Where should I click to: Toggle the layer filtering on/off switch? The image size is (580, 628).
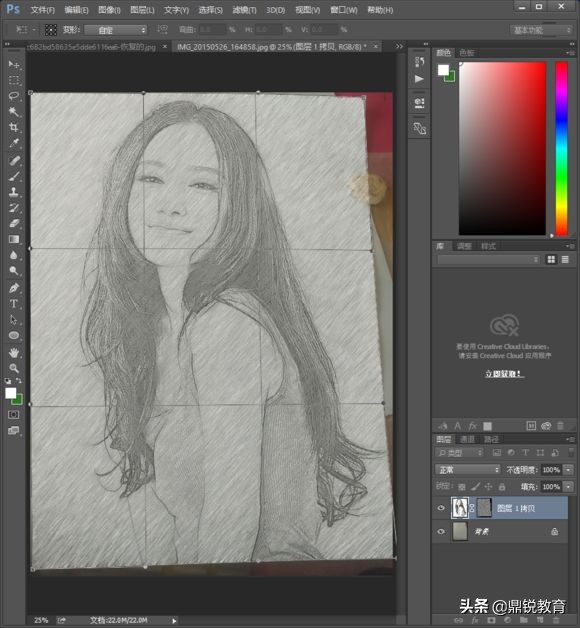tap(571, 453)
